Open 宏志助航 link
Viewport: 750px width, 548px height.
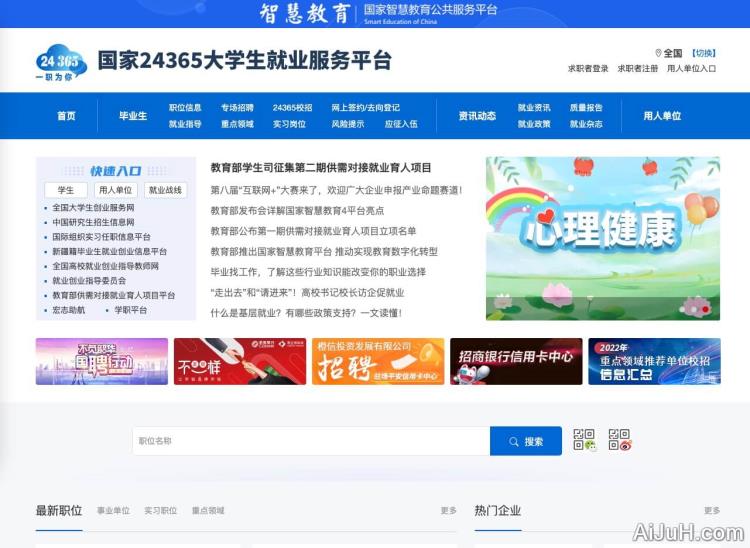click(x=68, y=310)
